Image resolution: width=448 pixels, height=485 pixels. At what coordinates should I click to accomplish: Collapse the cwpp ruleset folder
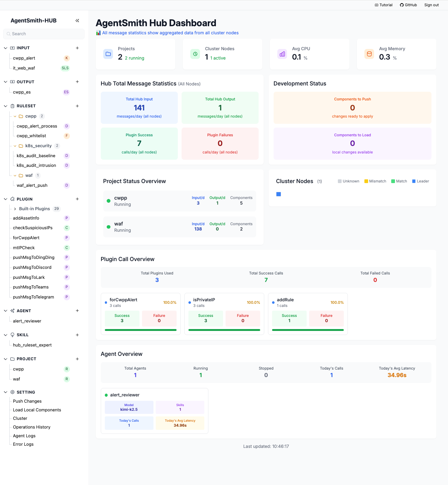[x=15, y=116]
